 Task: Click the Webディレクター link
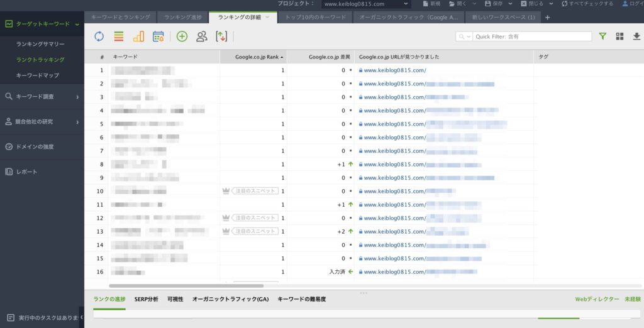pyautogui.click(x=597, y=299)
